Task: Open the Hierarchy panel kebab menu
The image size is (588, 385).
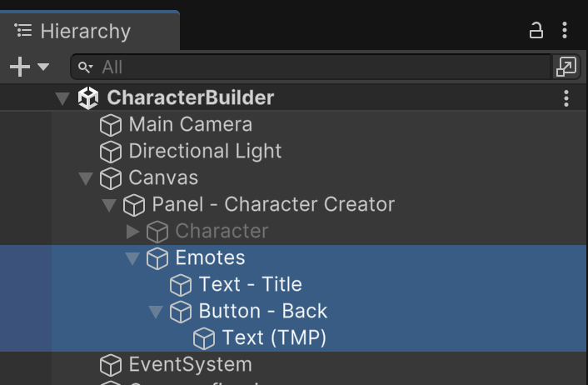Action: coord(565,32)
